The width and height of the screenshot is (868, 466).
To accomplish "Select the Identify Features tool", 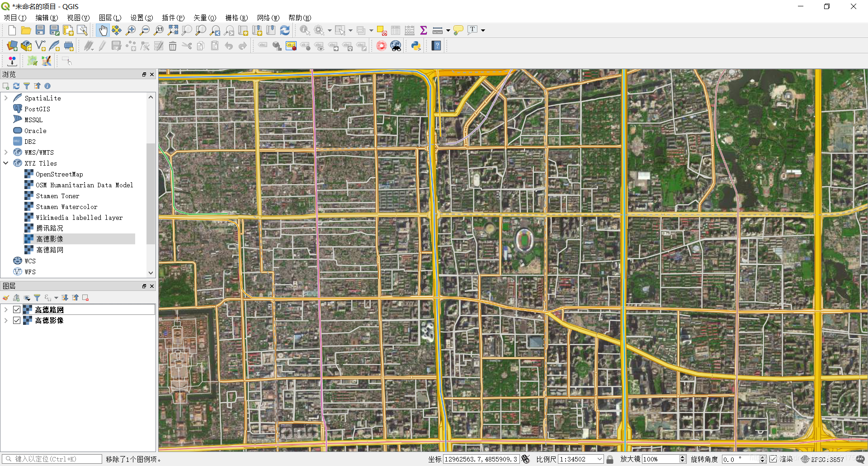I will point(305,30).
